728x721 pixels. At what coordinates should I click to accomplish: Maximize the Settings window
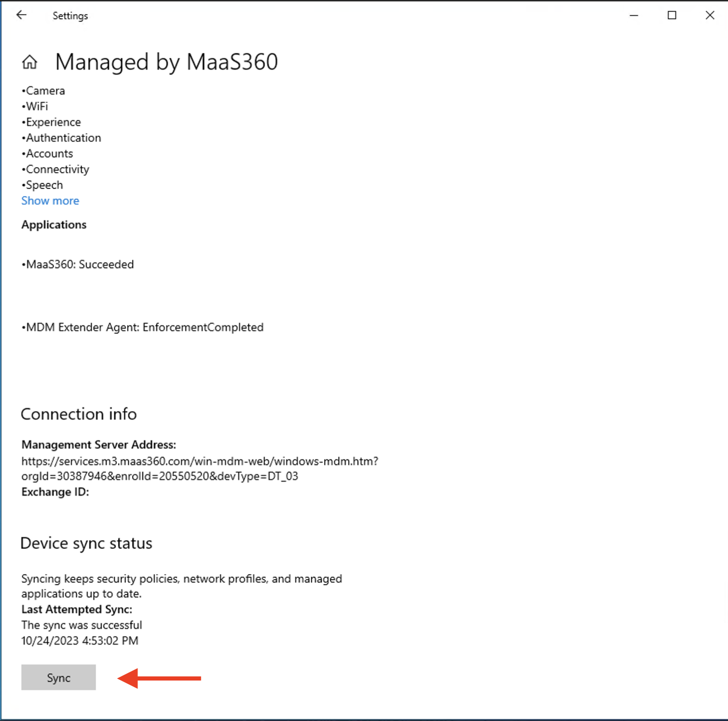(x=672, y=15)
